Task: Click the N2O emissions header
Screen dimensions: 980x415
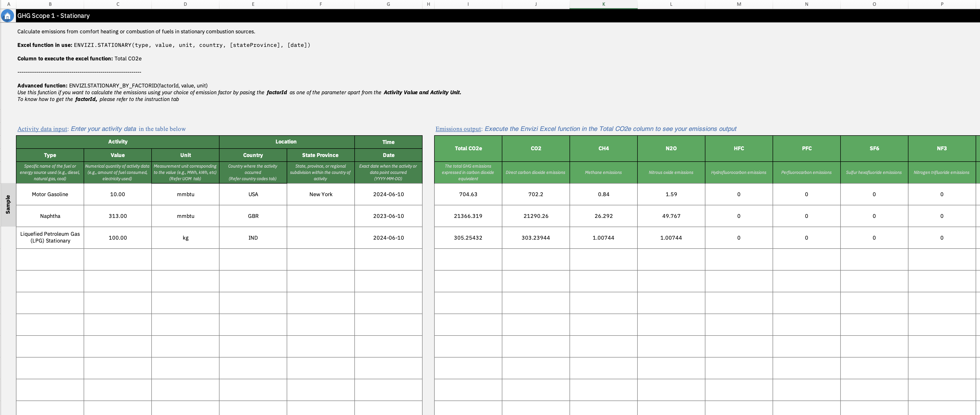Action: pyautogui.click(x=671, y=149)
